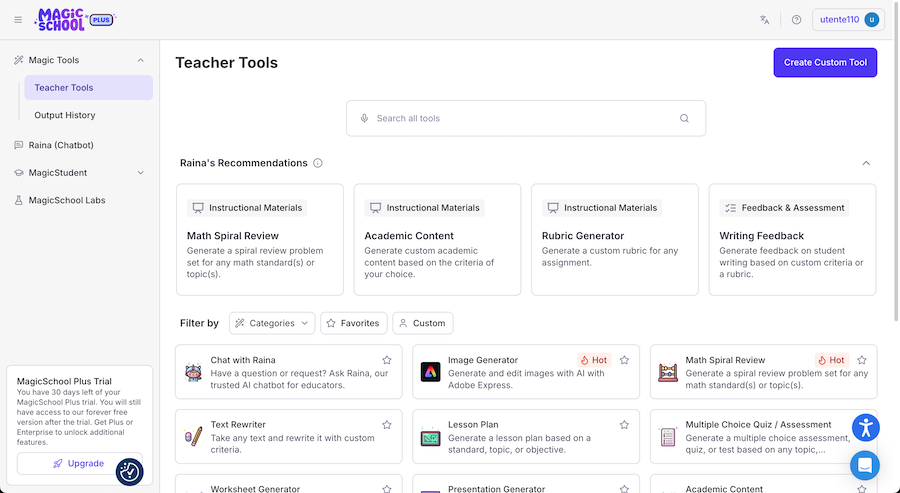Viewport: 900px width, 493px height.
Task: Favorite the Lesson Plan tool
Action: coord(624,425)
